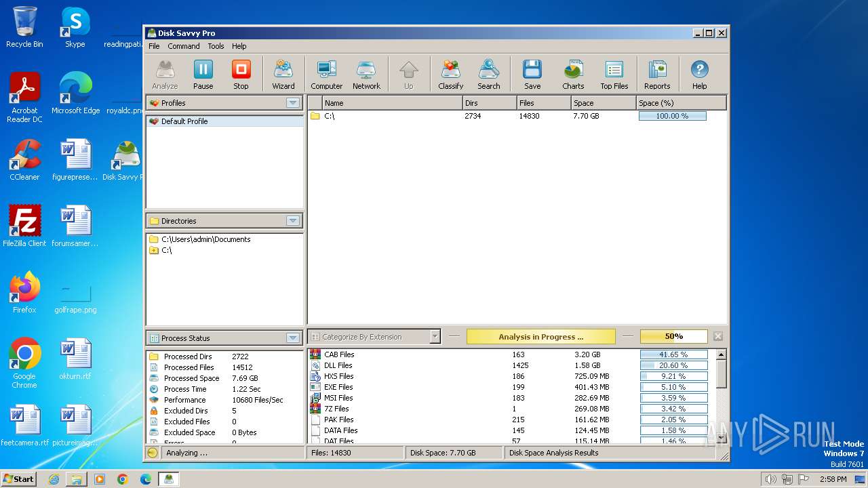
Task: Click the Excluded Dirs status row
Action: pos(224,411)
